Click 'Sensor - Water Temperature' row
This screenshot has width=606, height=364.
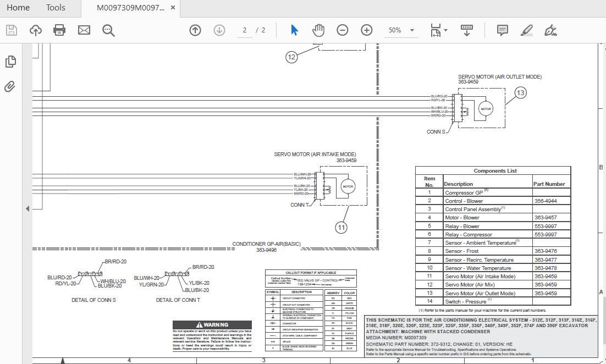493,268
